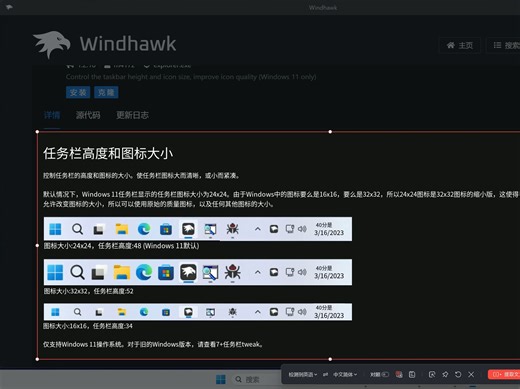Screen dimensions: 520x389
Task: Switch to the 源代码 source code tab
Action: point(88,115)
